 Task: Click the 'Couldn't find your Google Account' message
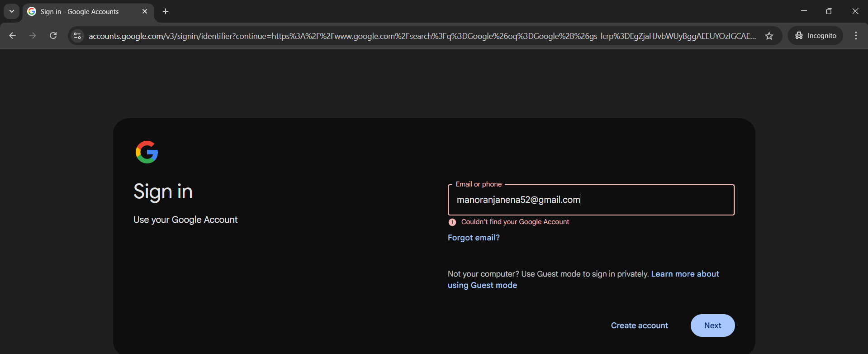(x=515, y=222)
